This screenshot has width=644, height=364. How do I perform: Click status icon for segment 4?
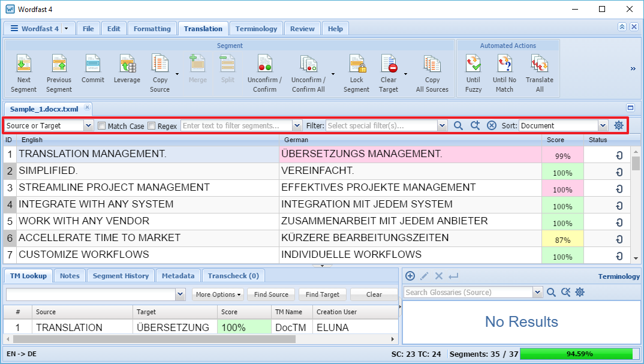619,206
